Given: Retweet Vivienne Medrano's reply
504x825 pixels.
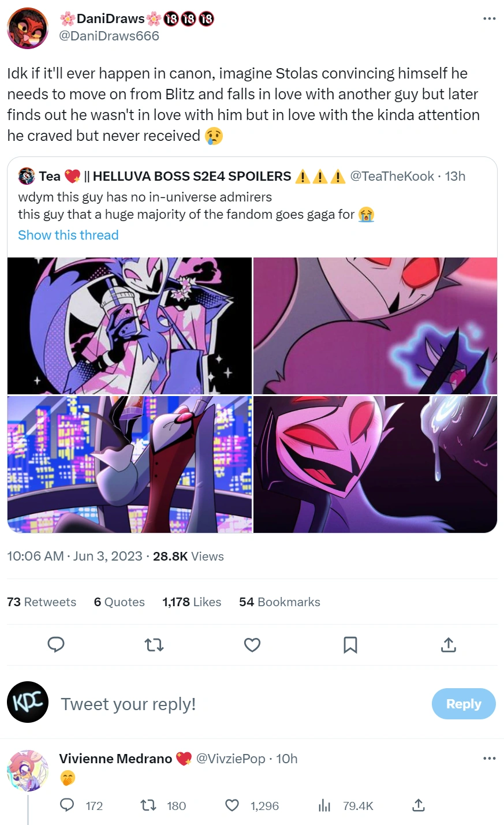Looking at the screenshot, I should pos(148,806).
